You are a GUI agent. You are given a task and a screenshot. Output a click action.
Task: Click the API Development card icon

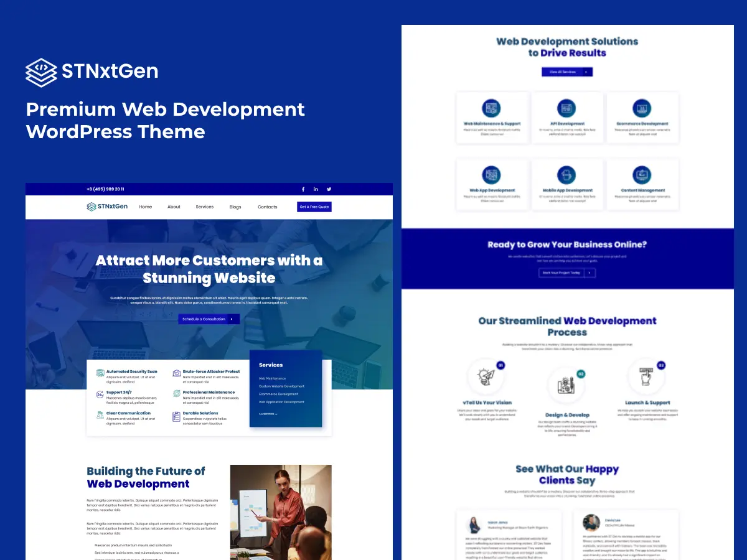(x=566, y=108)
